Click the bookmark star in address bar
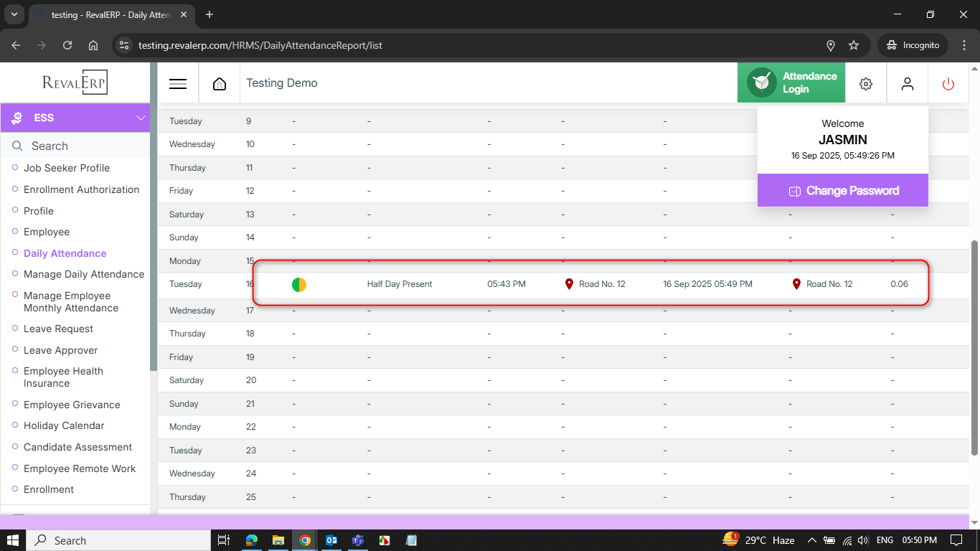Viewport: 980px width, 551px height. point(854,45)
